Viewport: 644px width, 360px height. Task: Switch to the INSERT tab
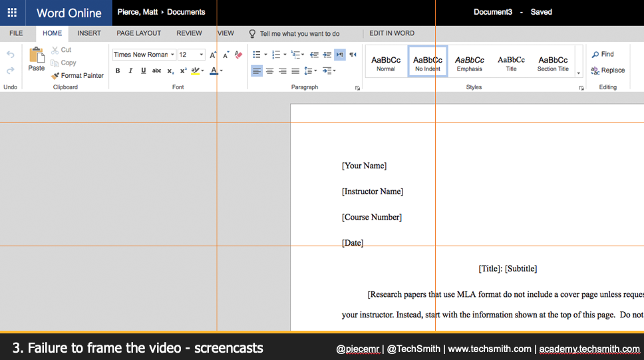click(89, 33)
